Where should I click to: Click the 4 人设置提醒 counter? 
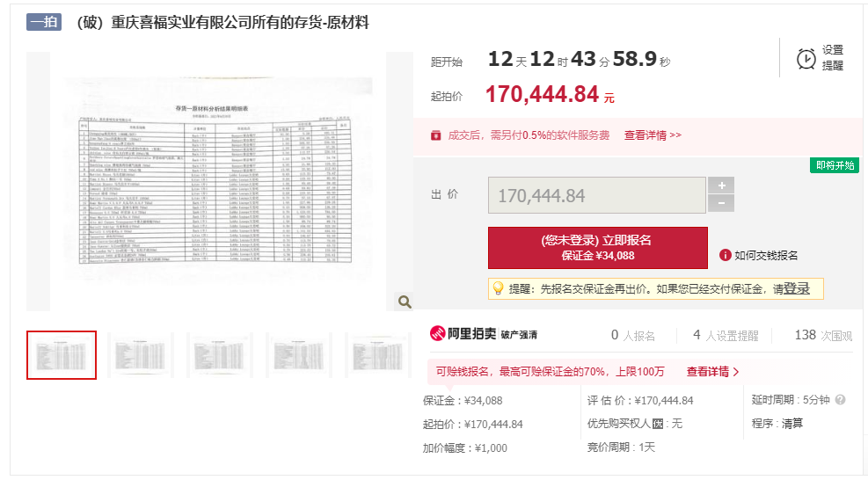point(726,336)
